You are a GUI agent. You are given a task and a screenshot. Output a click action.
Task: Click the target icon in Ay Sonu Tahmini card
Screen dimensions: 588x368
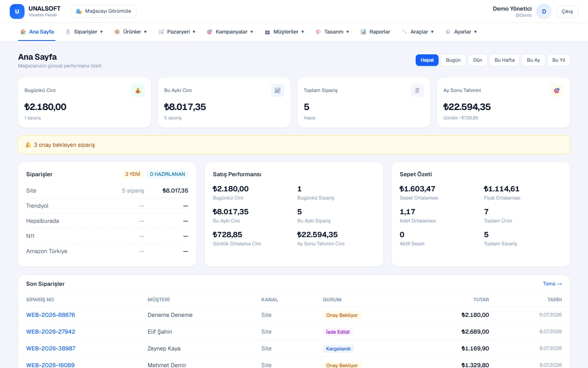coord(557,90)
